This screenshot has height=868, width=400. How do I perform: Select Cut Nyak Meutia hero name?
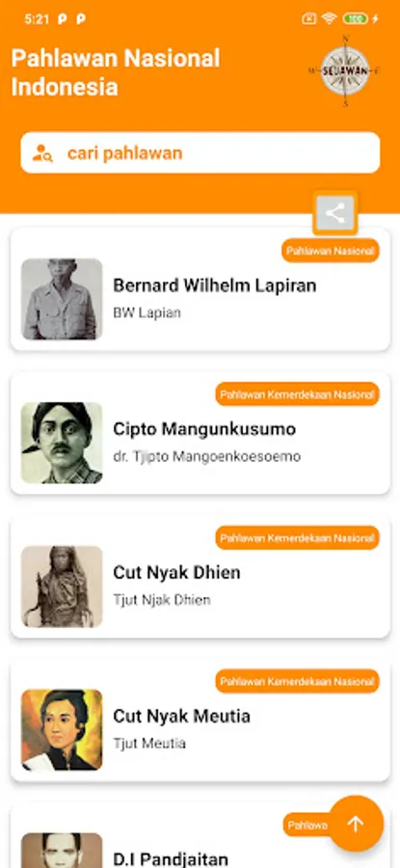pyautogui.click(x=181, y=716)
